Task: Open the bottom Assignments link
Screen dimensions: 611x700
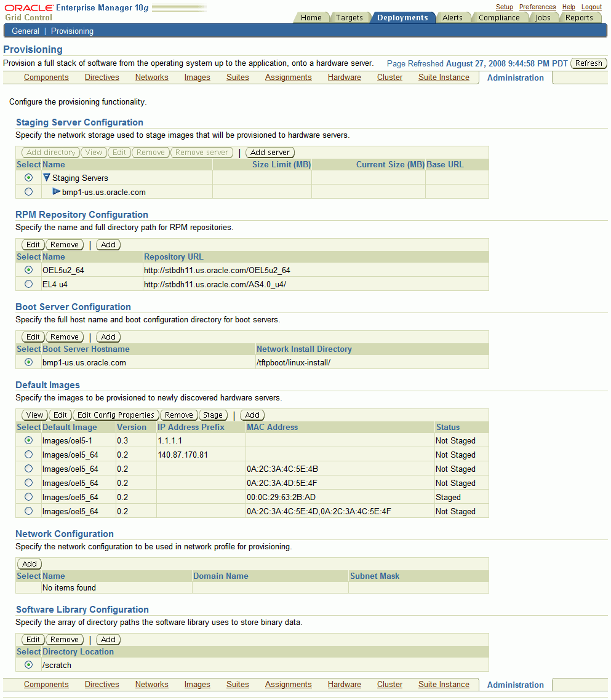Action: point(288,685)
